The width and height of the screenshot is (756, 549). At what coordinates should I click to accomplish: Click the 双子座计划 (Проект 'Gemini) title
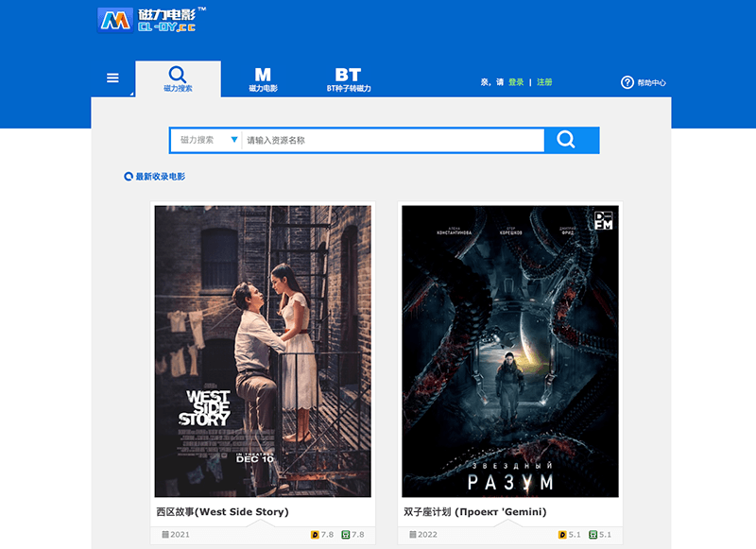point(475,512)
